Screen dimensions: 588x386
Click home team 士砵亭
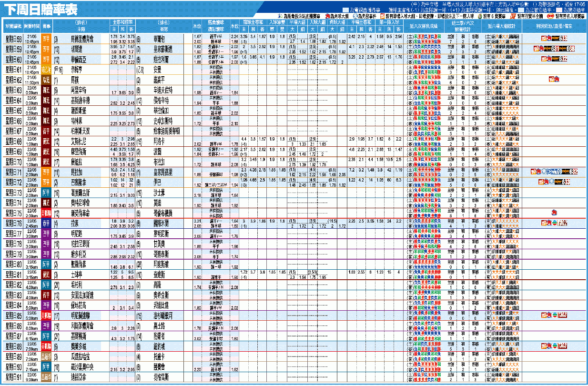77,274
